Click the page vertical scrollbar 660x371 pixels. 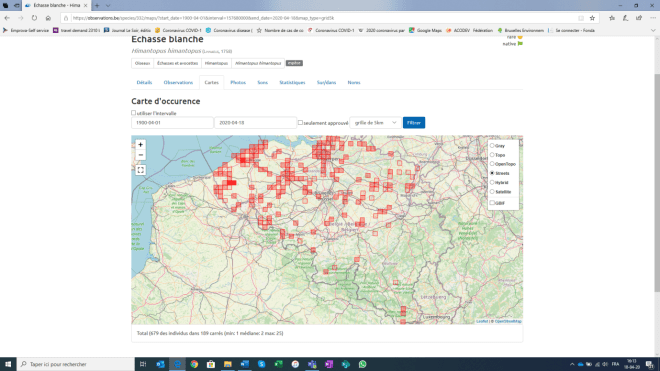657,182
